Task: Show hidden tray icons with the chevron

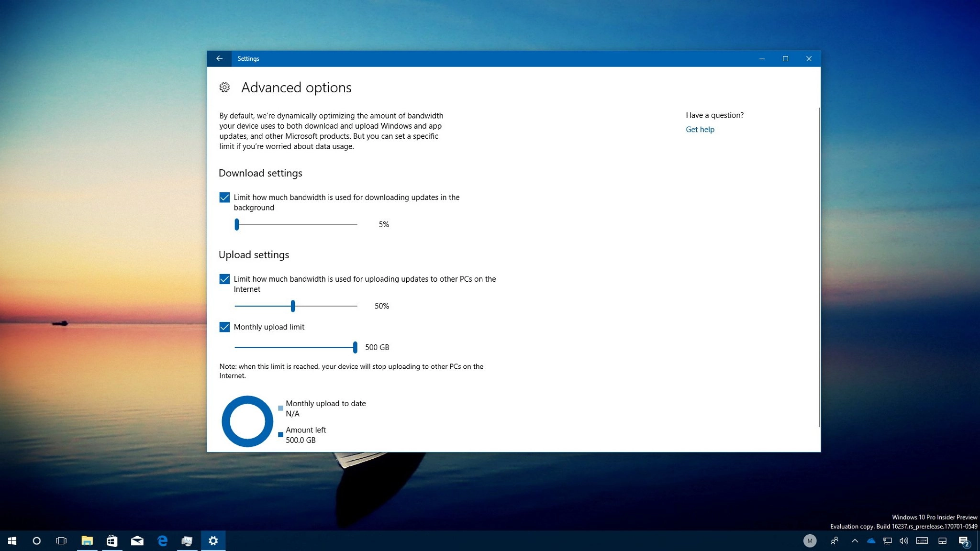Action: click(855, 541)
